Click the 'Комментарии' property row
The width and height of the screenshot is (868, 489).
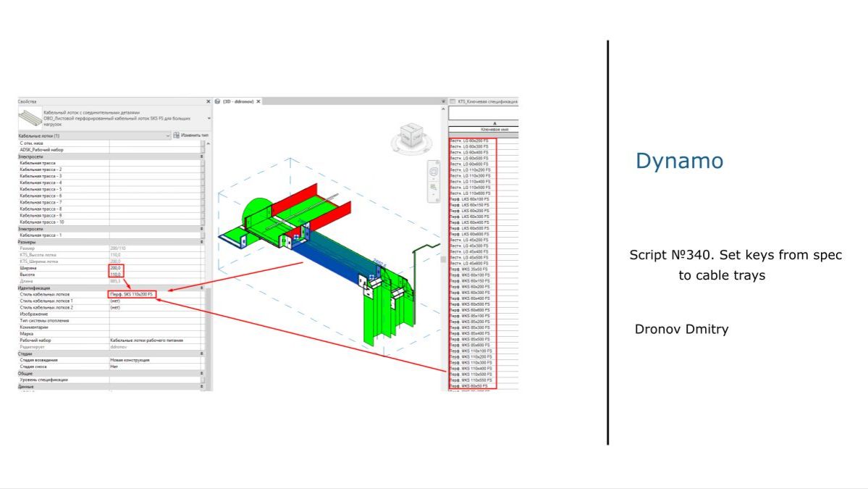(x=111, y=327)
